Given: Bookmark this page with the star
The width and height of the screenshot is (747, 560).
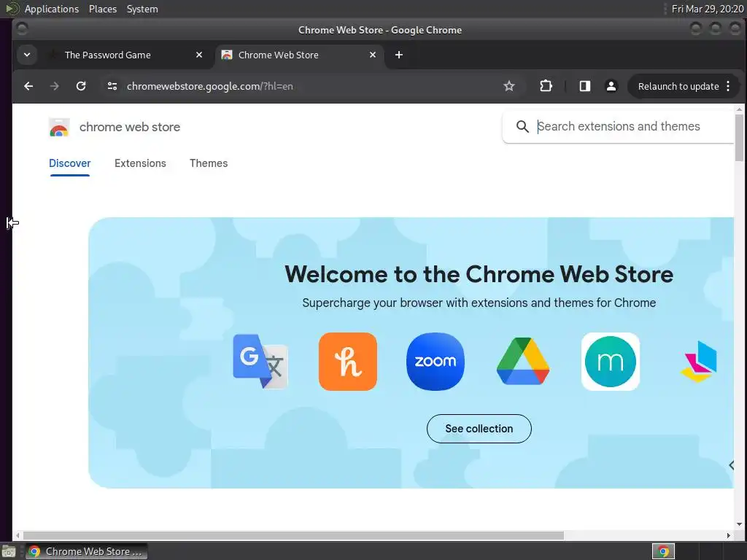Looking at the screenshot, I should coord(508,86).
